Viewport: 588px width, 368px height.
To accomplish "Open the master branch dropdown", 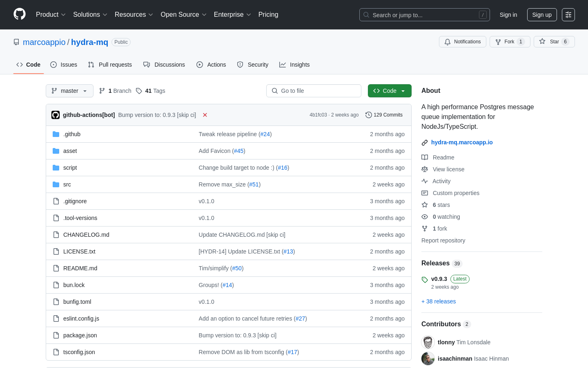I will click(69, 91).
